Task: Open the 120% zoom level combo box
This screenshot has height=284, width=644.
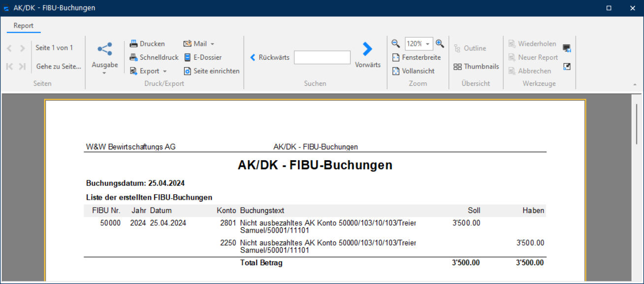Action: tap(419, 44)
